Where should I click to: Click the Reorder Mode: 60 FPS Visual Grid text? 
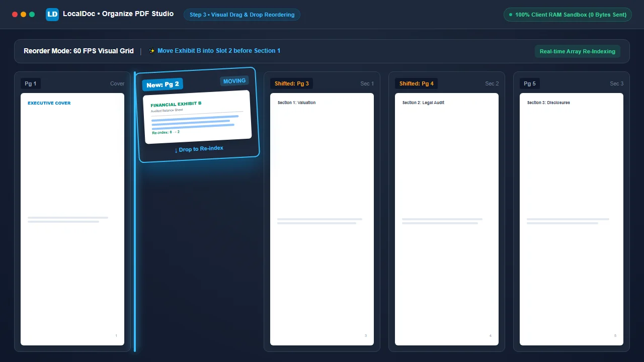coord(78,51)
